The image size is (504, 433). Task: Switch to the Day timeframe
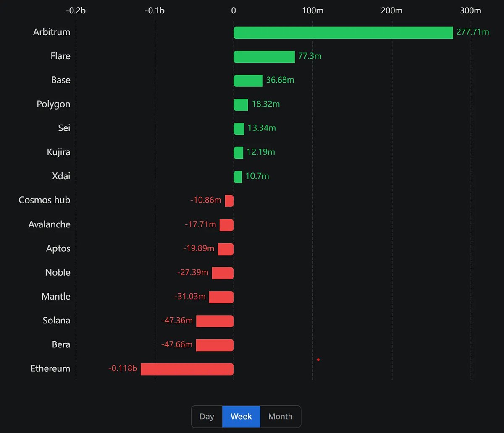pos(207,417)
